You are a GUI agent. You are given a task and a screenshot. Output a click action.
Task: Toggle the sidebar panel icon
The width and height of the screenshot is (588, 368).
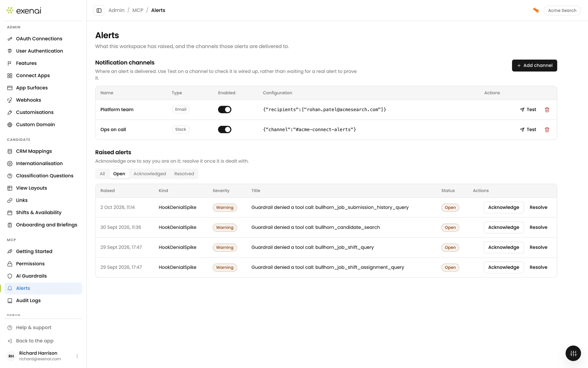[99, 10]
